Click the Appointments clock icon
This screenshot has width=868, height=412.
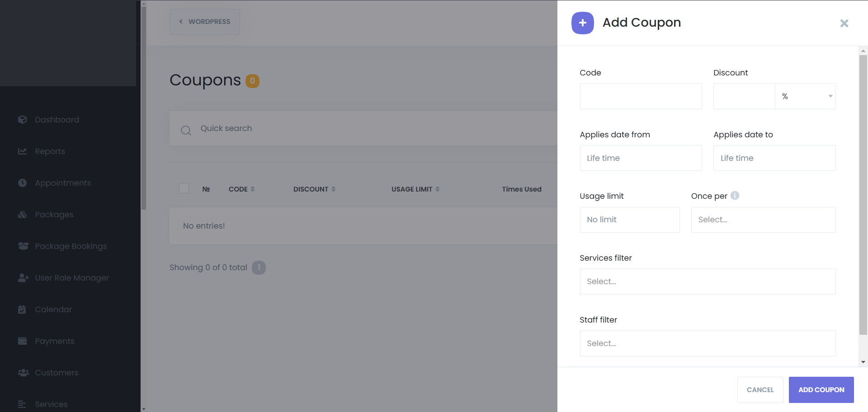point(23,183)
